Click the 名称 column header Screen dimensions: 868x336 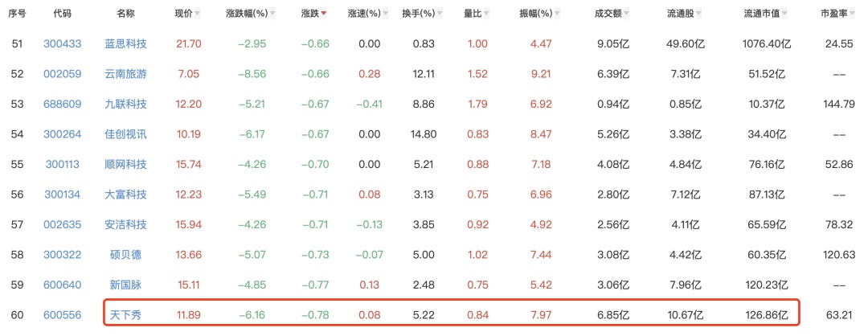tap(125, 14)
